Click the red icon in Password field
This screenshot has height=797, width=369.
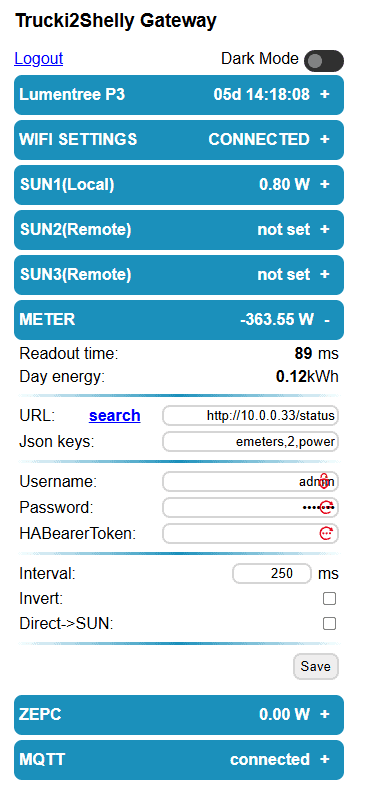point(326,507)
